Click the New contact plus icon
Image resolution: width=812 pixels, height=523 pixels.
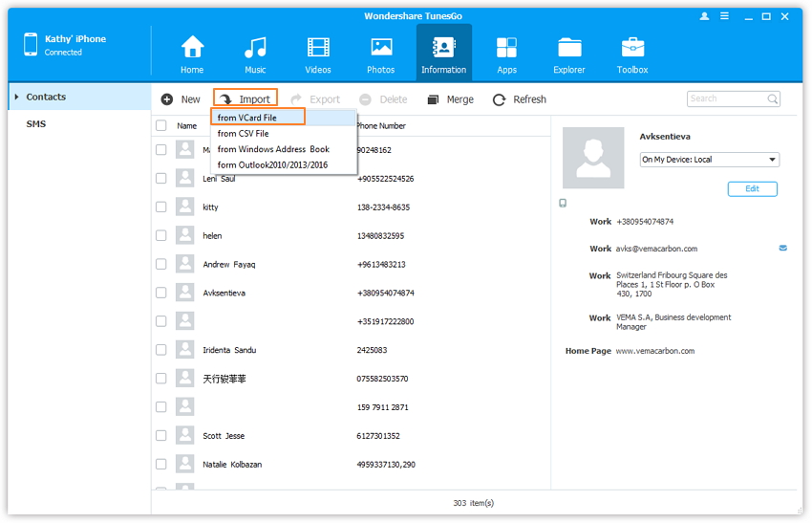(167, 99)
